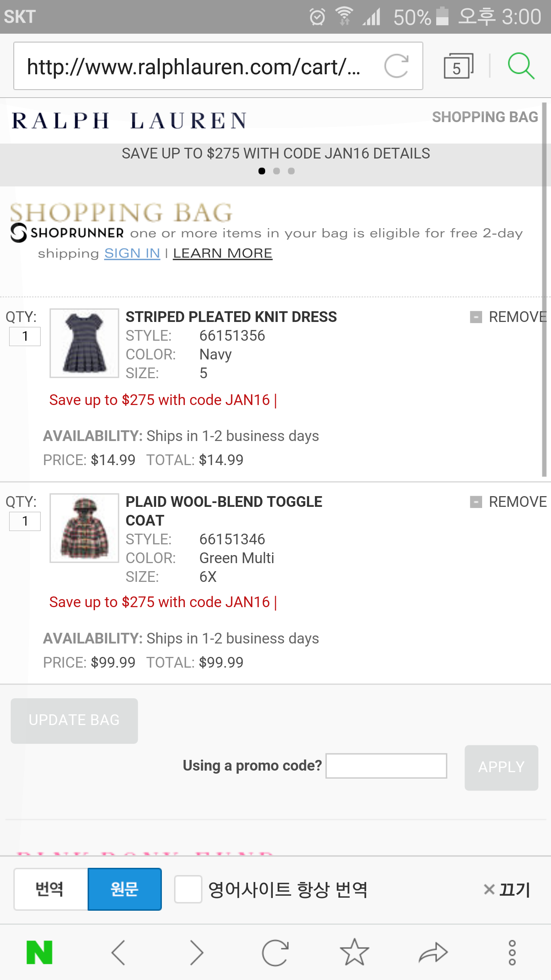Tap the reload icon in address bar
The width and height of the screenshot is (551, 980).
[x=396, y=66]
